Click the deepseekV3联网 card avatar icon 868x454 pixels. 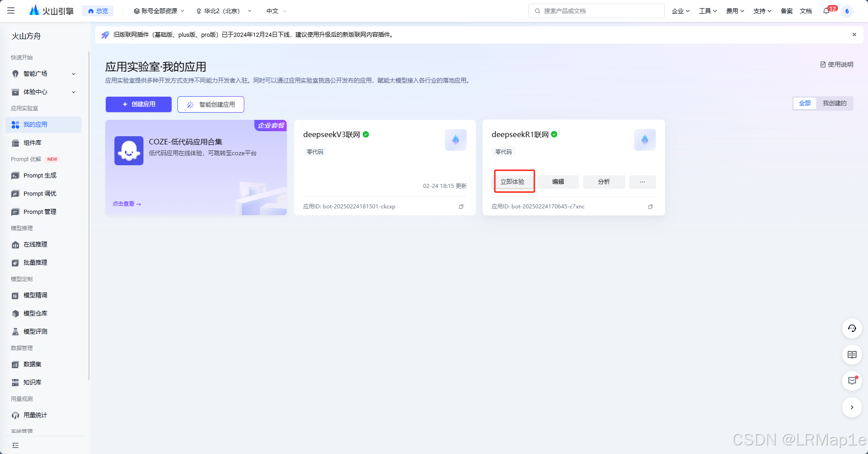point(456,140)
